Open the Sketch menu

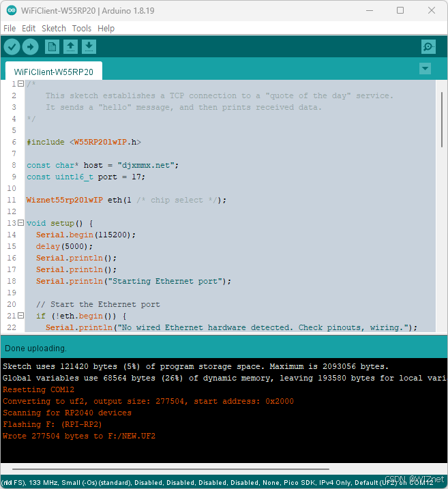[54, 29]
